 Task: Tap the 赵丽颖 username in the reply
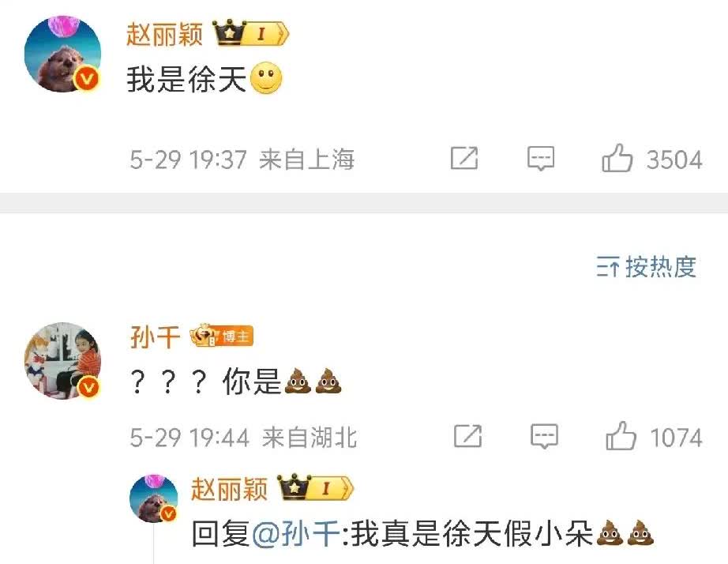pyautogui.click(x=229, y=489)
